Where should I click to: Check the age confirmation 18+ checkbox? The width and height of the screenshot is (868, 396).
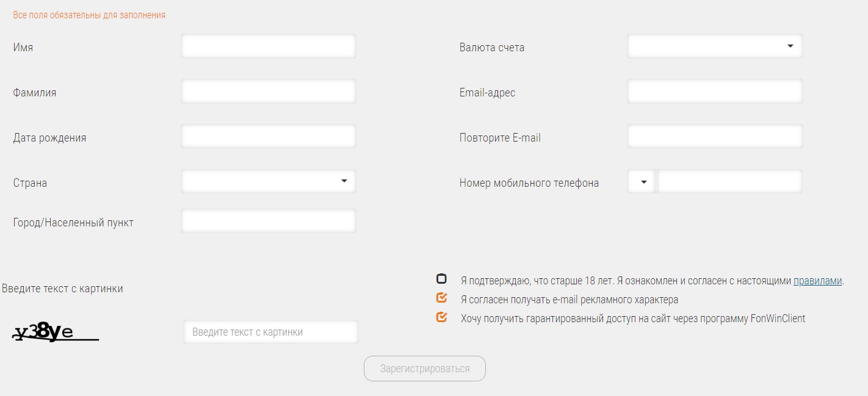[441, 279]
